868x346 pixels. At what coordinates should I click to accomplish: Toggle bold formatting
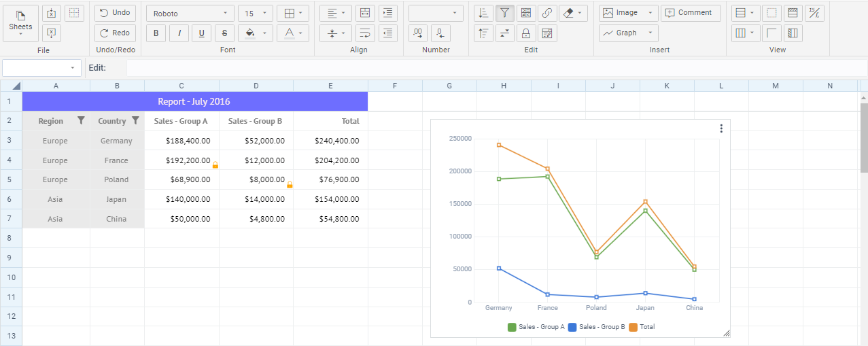tap(156, 33)
